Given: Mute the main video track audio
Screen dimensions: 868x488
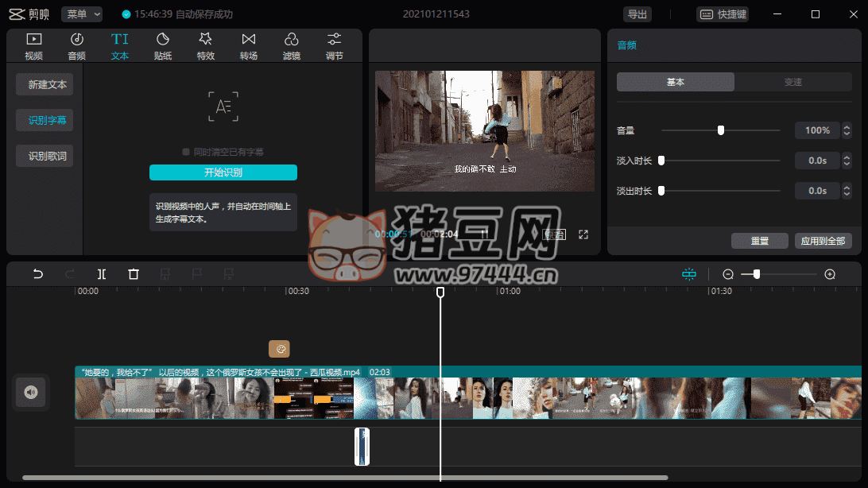Looking at the screenshot, I should pos(31,392).
